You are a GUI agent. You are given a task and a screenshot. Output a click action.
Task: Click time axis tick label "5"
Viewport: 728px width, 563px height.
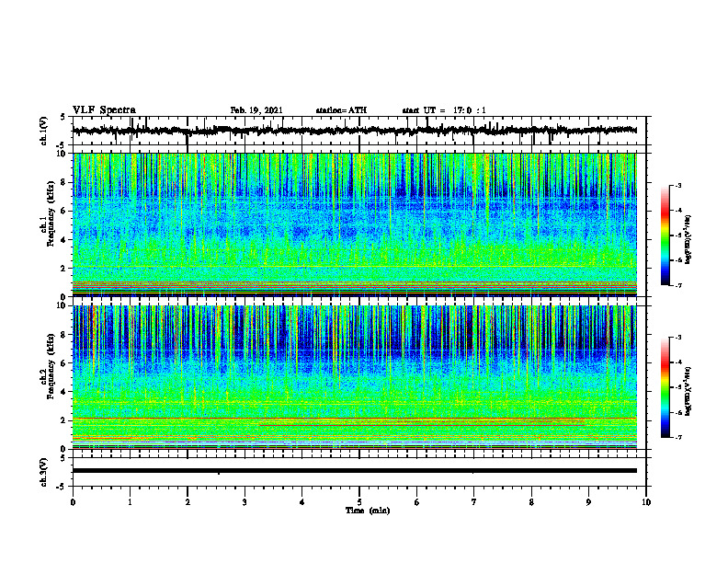tap(359, 502)
